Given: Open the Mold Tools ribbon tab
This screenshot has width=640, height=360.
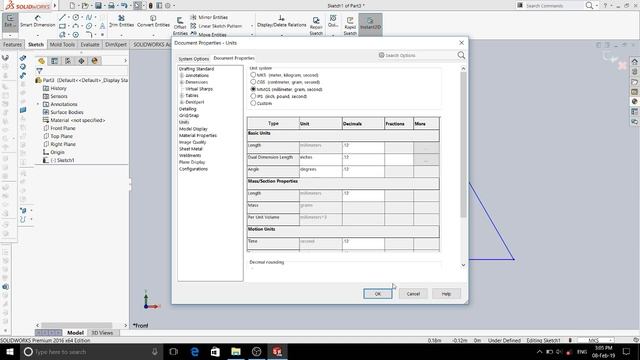Looking at the screenshot, I should 62,44.
